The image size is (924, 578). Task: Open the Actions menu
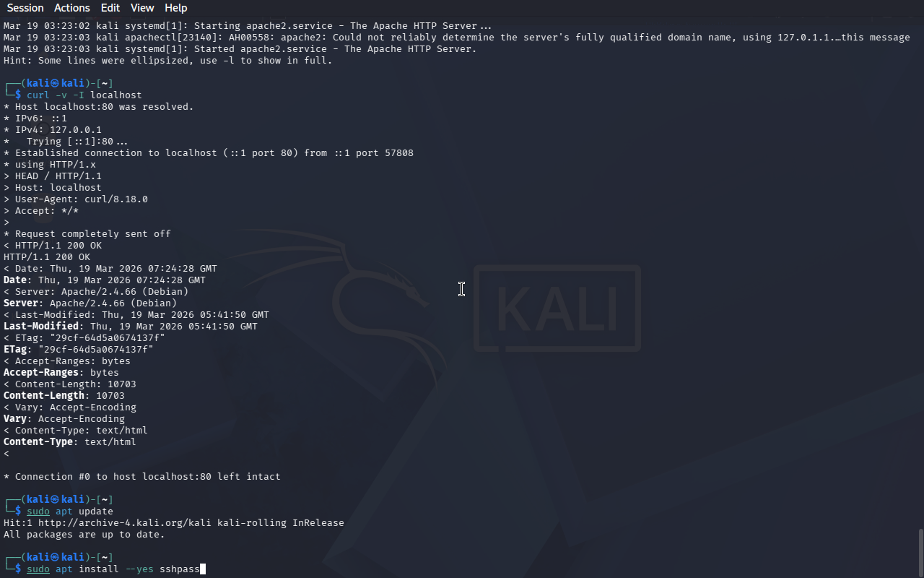pos(72,8)
